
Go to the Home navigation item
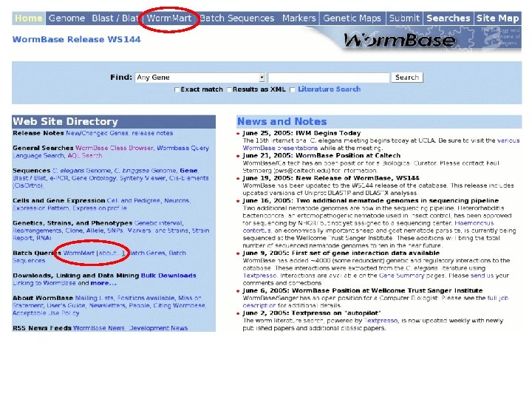[x=29, y=18]
